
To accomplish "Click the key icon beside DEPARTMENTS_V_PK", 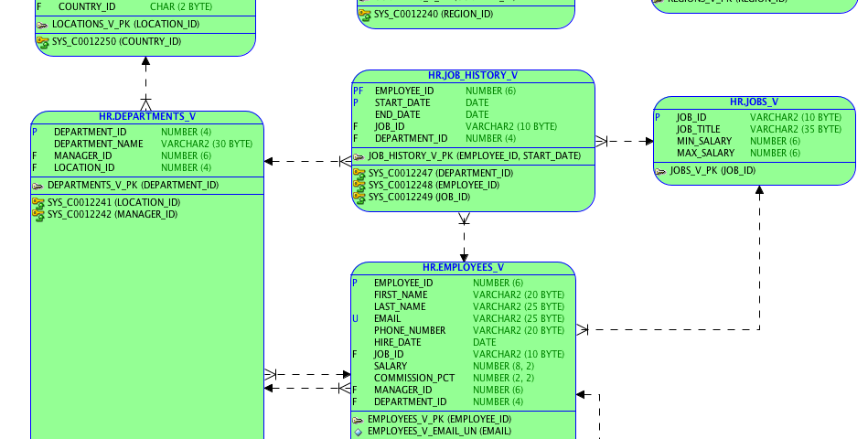I will [38, 186].
